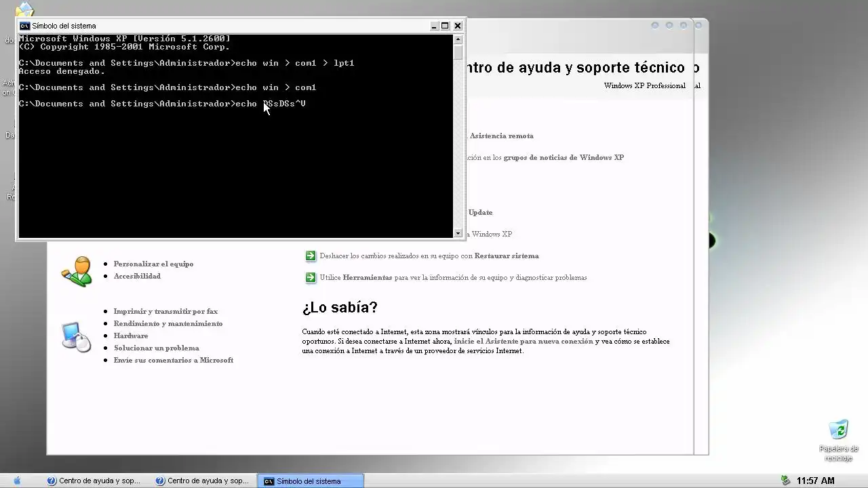
Task: Click the green arrow beside Herramientas
Action: 311,277
